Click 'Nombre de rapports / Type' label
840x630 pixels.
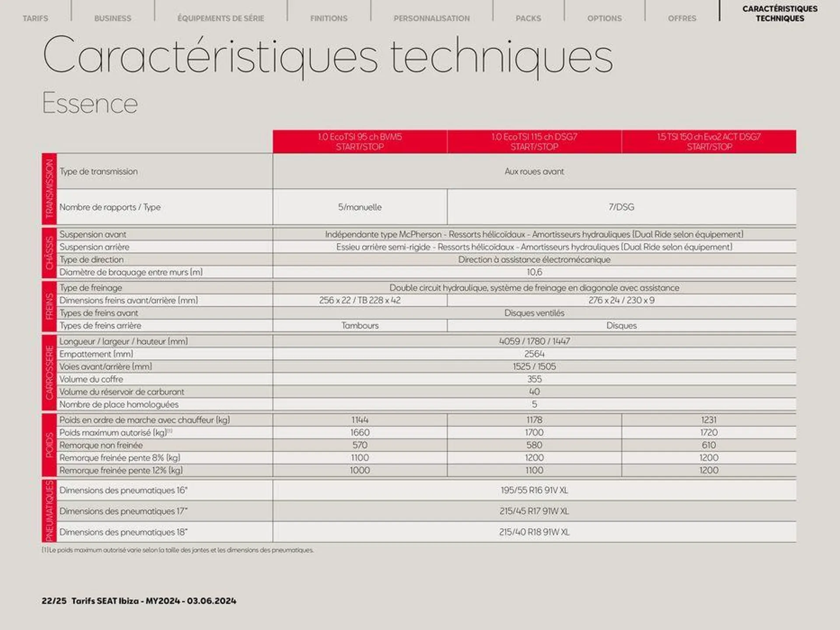click(110, 207)
